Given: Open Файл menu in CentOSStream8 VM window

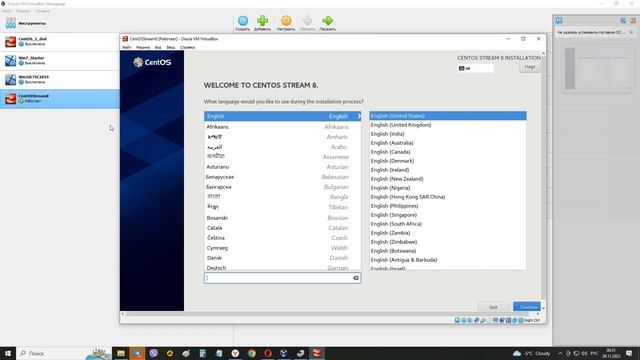Looking at the screenshot, I should pyautogui.click(x=127, y=47).
